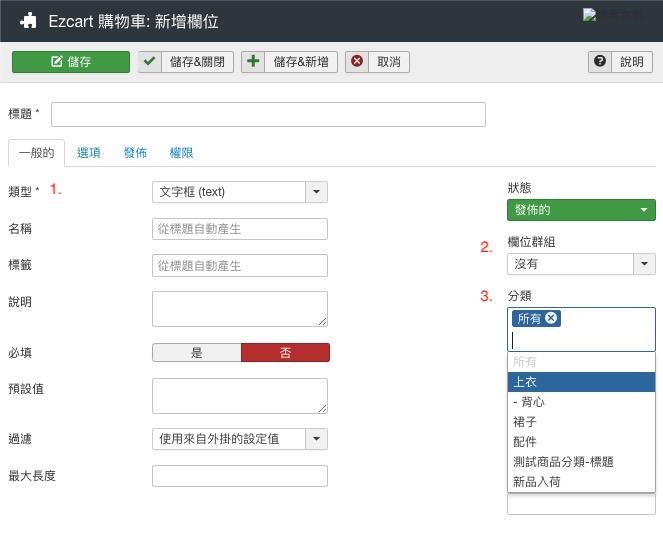Click the Joomla puzzle icon in header
663x534 pixels.
(27, 20)
